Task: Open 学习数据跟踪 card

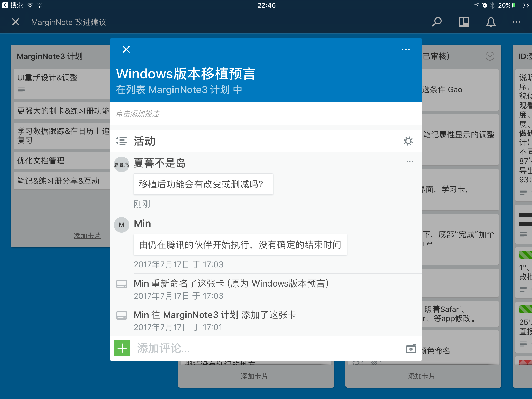Action: click(x=62, y=136)
